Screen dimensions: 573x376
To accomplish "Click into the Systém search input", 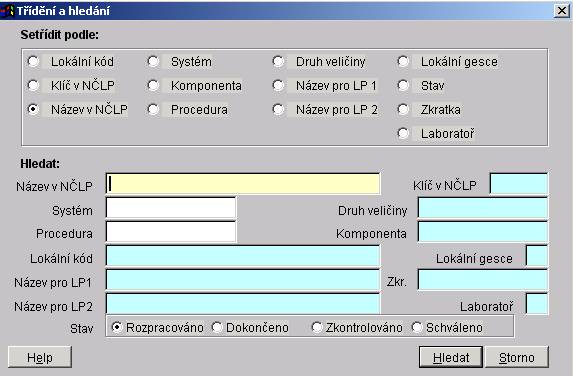I will tap(171, 208).
